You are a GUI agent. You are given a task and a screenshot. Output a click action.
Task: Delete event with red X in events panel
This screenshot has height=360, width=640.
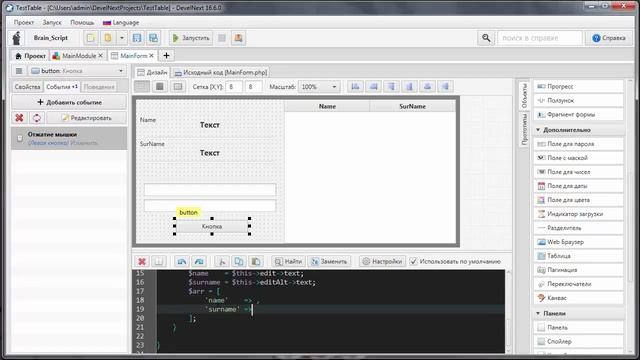coord(19,118)
